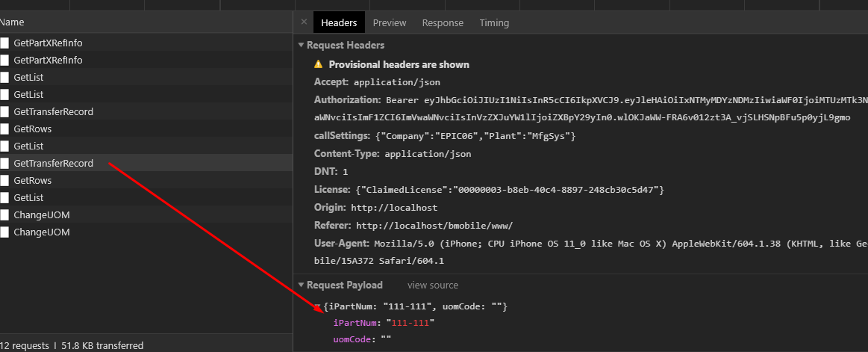Screen dimensions: 868x352
Task: Open the Response tab
Action: click(x=443, y=22)
